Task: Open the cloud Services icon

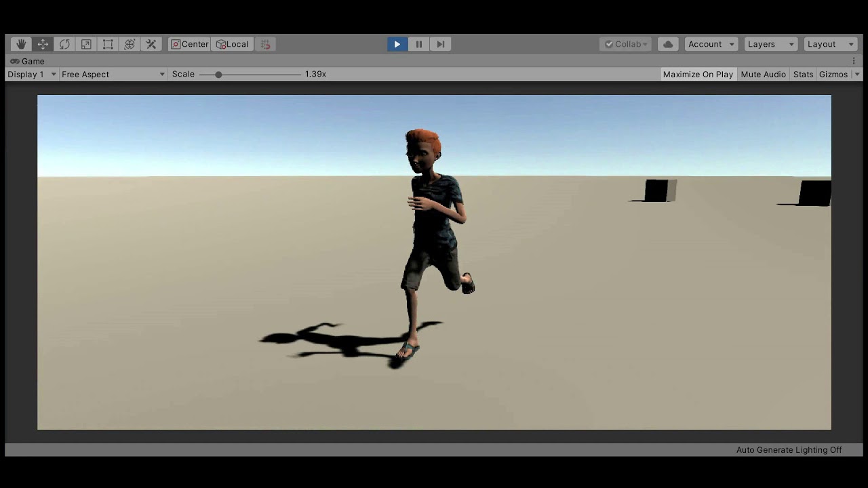Action: (x=668, y=44)
